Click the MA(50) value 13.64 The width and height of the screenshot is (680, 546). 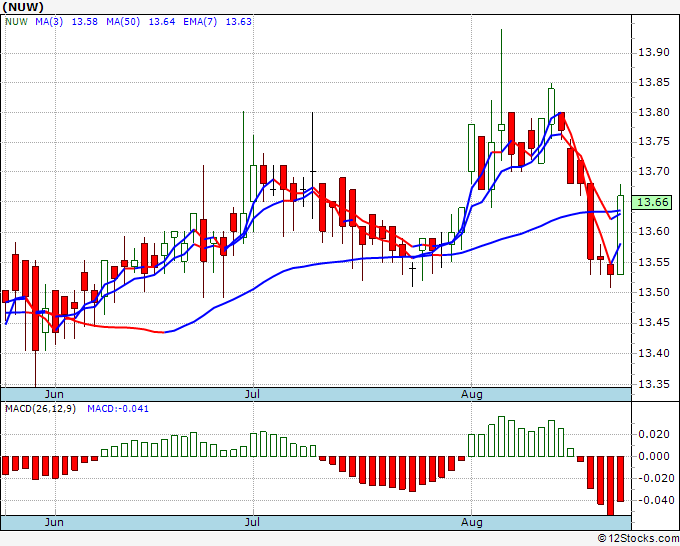coord(162,22)
